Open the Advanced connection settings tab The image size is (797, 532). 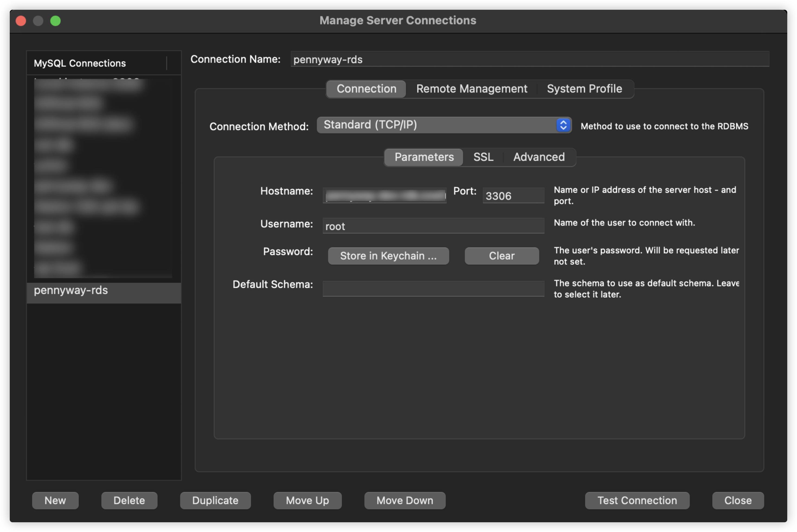539,157
